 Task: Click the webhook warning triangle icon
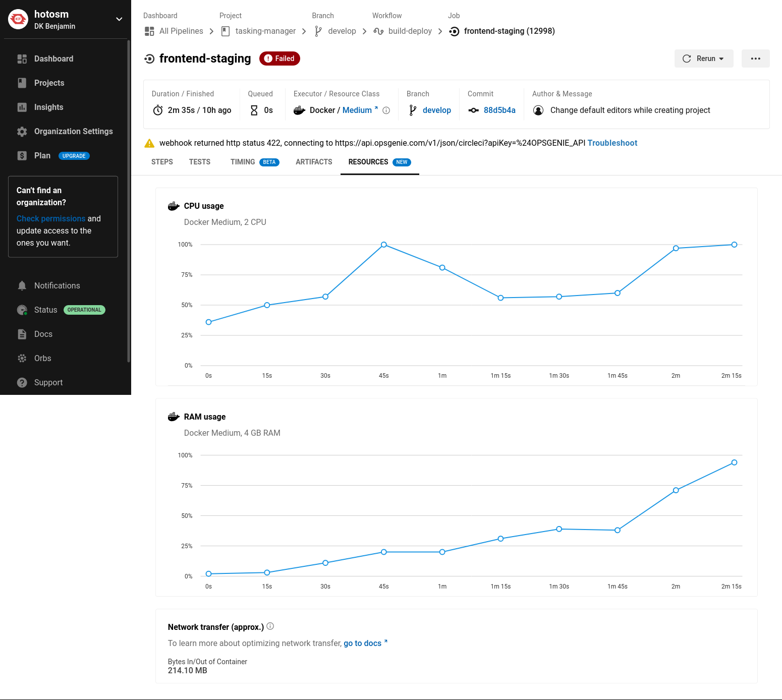149,143
